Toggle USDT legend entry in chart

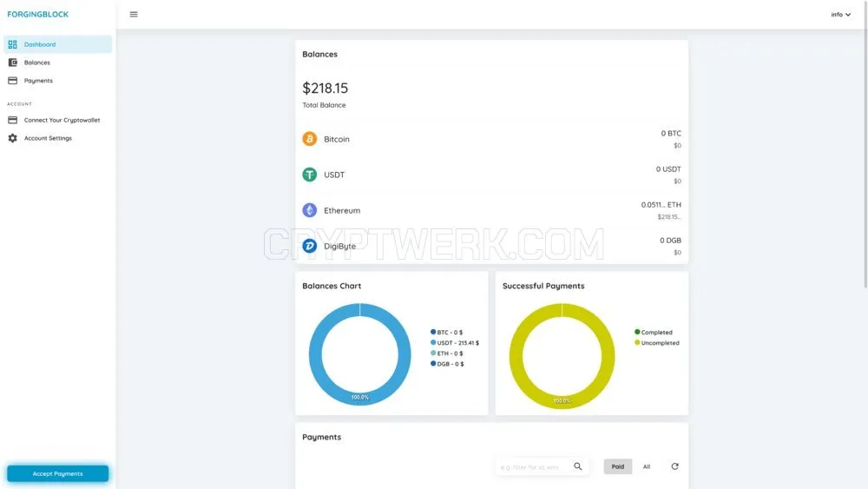point(455,343)
